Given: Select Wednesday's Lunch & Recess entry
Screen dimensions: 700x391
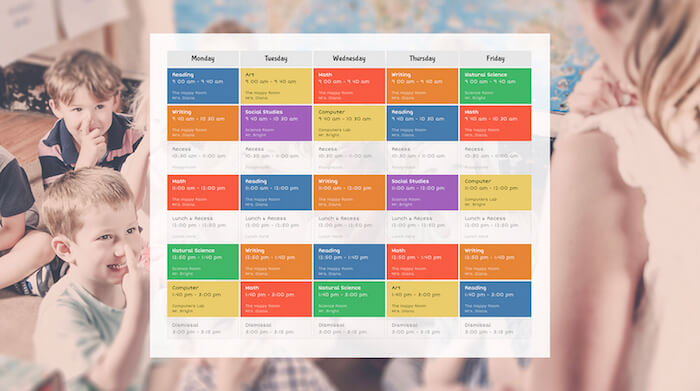Looking at the screenshot, I should click(x=349, y=227).
